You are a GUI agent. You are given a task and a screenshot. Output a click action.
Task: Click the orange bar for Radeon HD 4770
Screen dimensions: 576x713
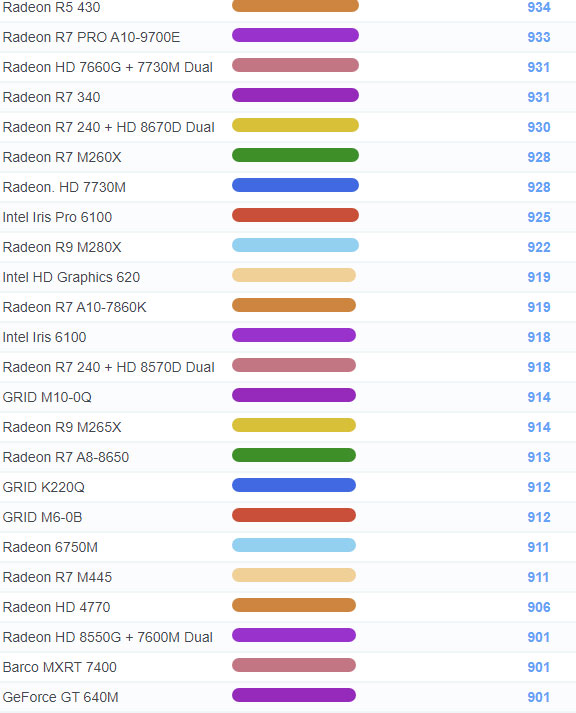point(294,605)
